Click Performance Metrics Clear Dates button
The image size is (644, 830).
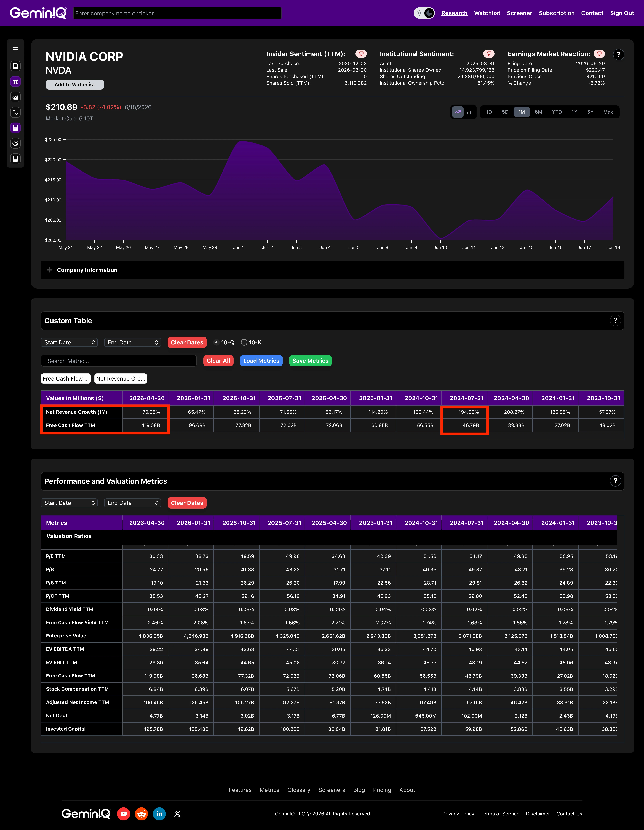187,503
